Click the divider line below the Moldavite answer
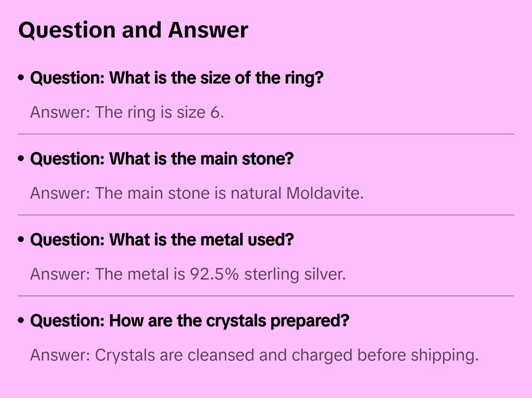Viewport: 532px width, 398px height. click(266, 215)
